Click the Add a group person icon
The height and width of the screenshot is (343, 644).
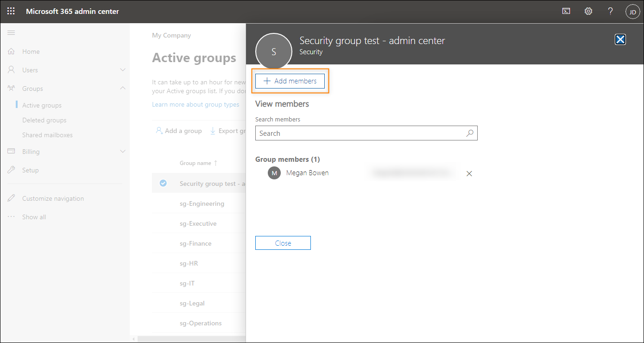(x=159, y=131)
